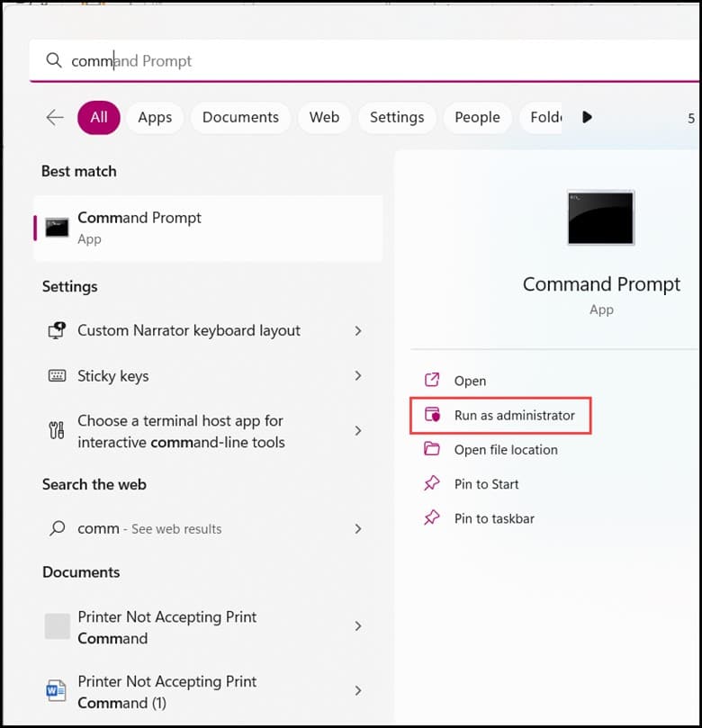Open Command Prompt via Open action
The height and width of the screenshot is (728, 702).
click(x=470, y=381)
